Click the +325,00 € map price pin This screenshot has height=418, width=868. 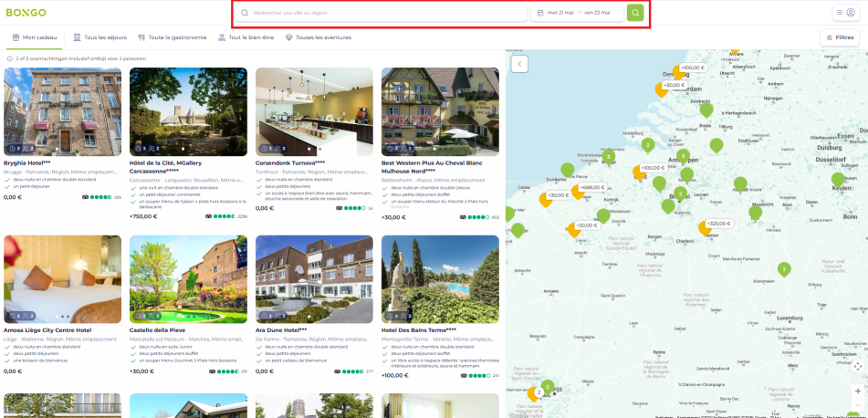pyautogui.click(x=718, y=224)
